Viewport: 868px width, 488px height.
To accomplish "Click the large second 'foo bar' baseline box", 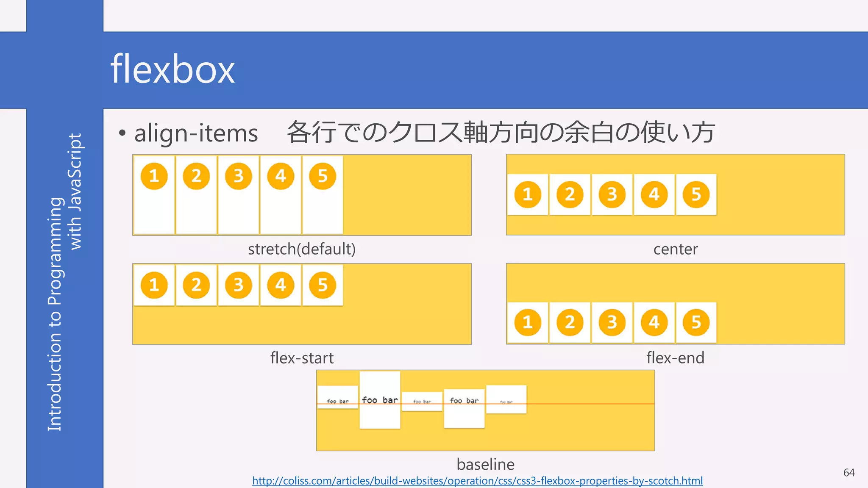I will click(x=380, y=400).
